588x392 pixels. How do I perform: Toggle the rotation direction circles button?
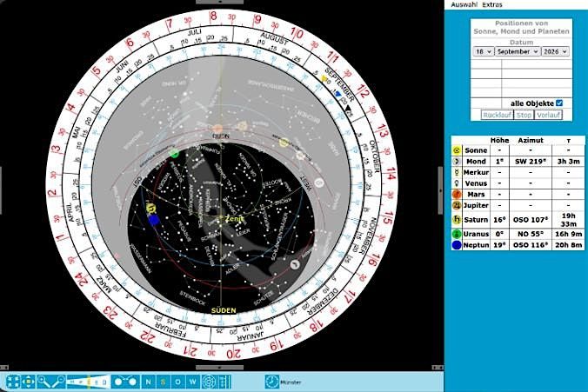click(125, 382)
